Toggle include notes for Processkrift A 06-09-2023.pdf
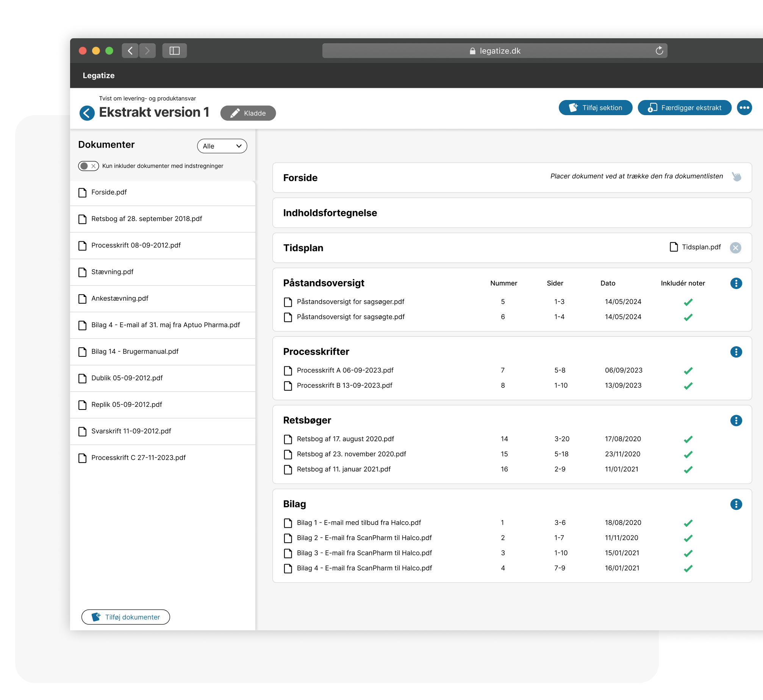 click(688, 370)
